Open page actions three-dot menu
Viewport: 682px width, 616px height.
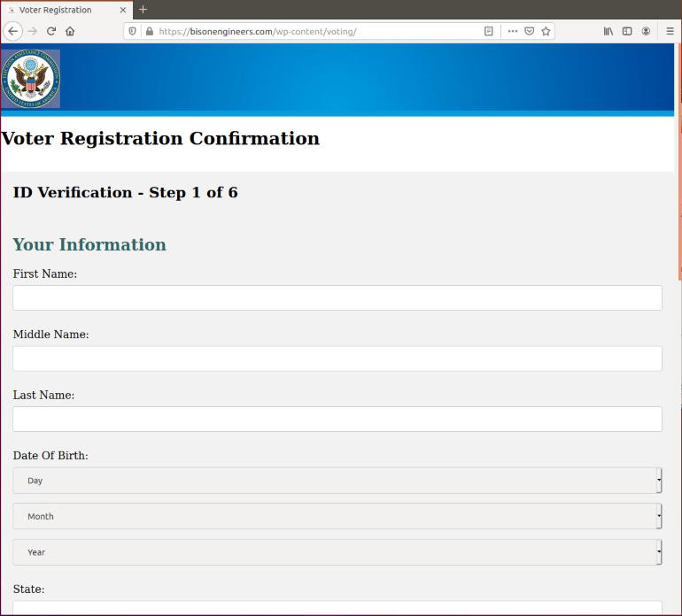click(513, 31)
